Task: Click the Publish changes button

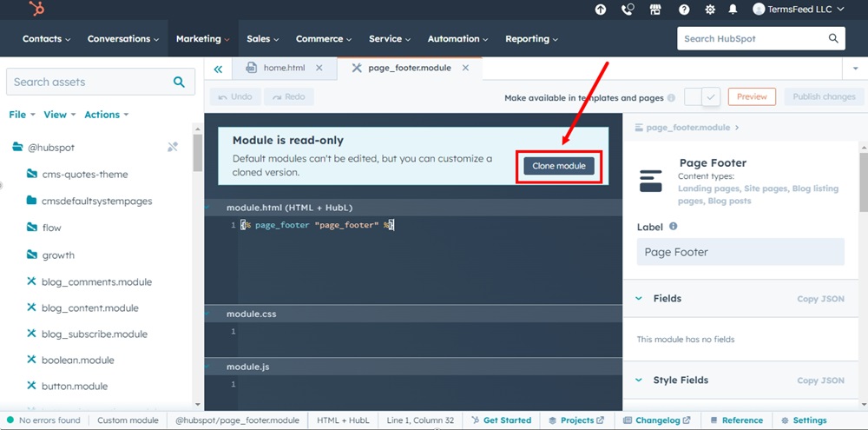Action: (x=824, y=97)
